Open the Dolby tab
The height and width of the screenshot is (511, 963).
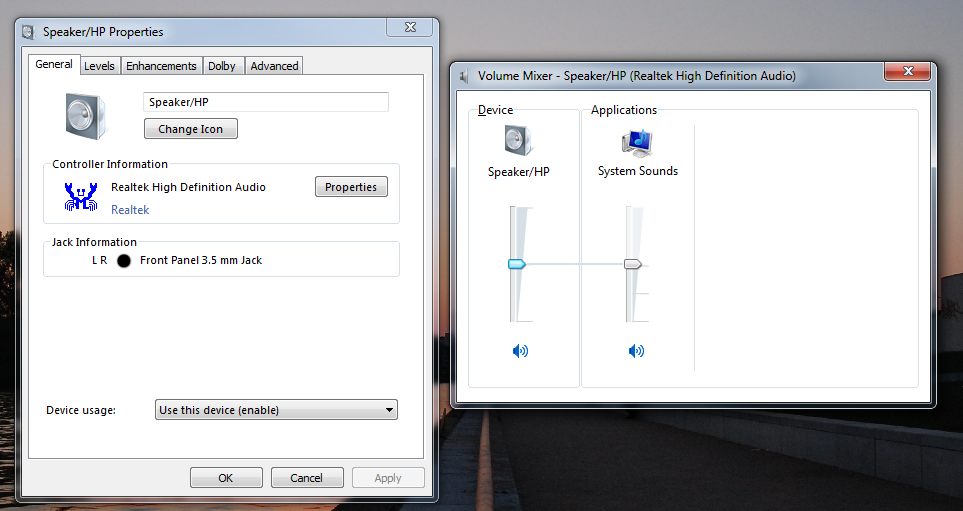pyautogui.click(x=222, y=66)
